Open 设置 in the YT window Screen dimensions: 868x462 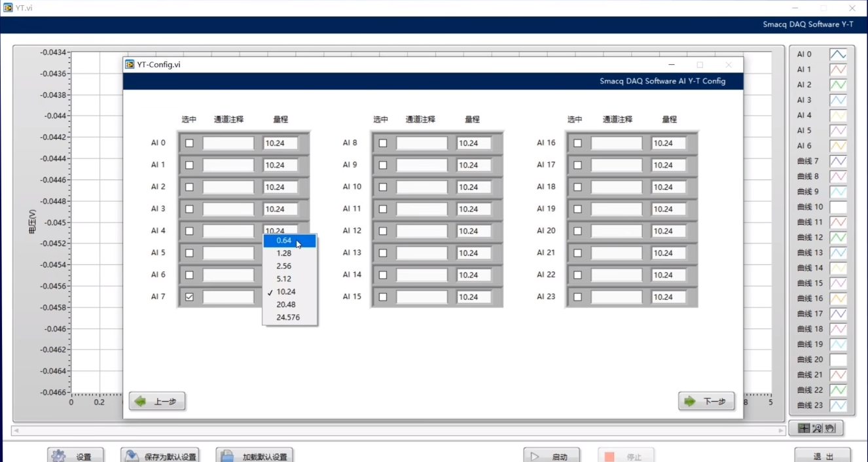[75, 456]
